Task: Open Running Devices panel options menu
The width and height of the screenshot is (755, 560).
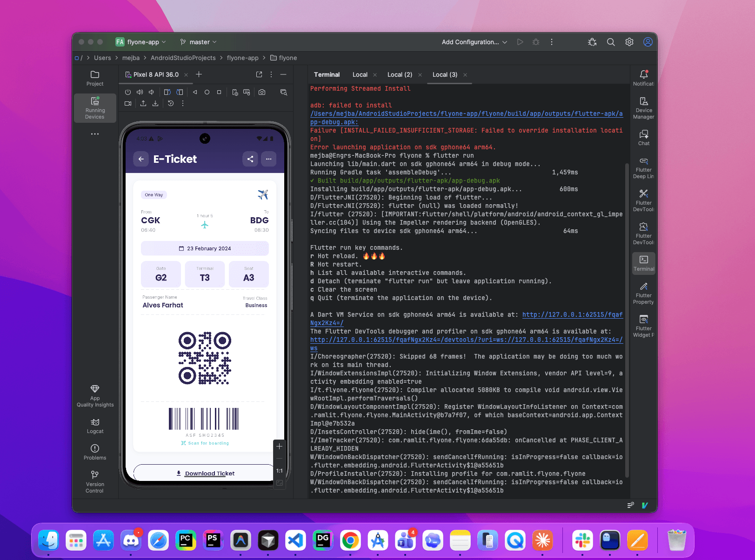Action: point(271,74)
